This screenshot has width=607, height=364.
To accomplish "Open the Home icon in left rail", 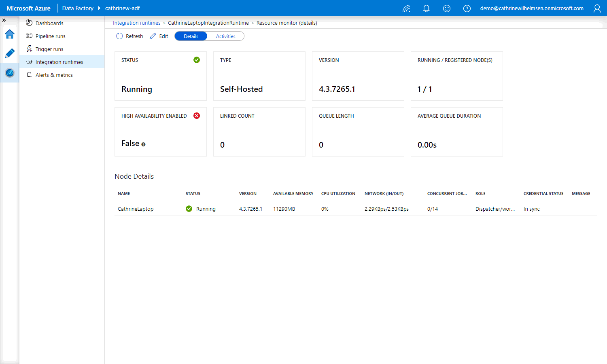I will coord(10,34).
